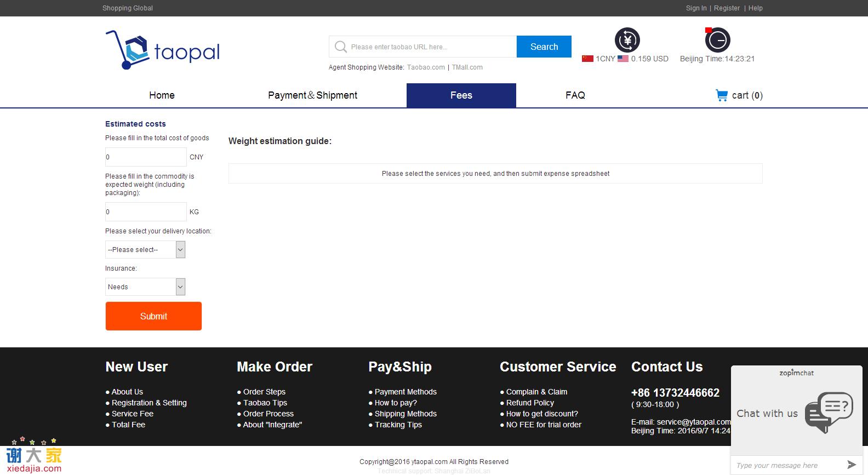The image size is (868, 475).
Task: Focus the taobao URL search field
Action: [x=430, y=47]
